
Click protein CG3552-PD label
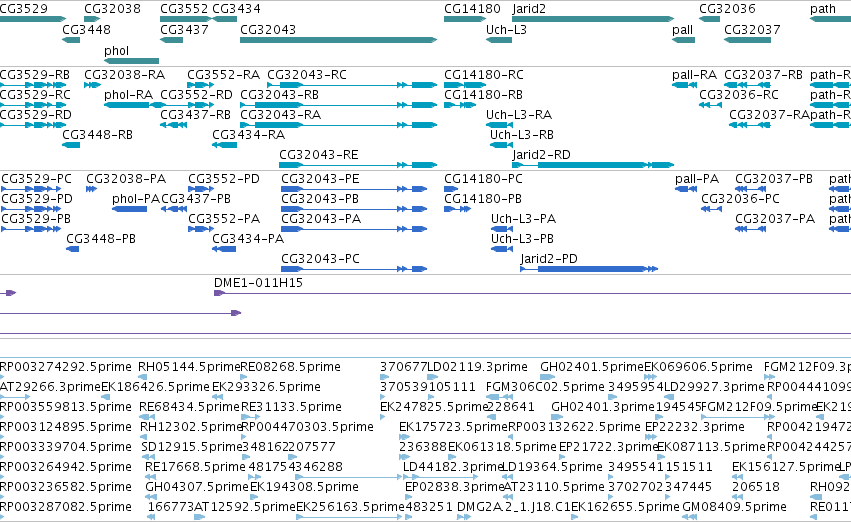pyautogui.click(x=224, y=179)
